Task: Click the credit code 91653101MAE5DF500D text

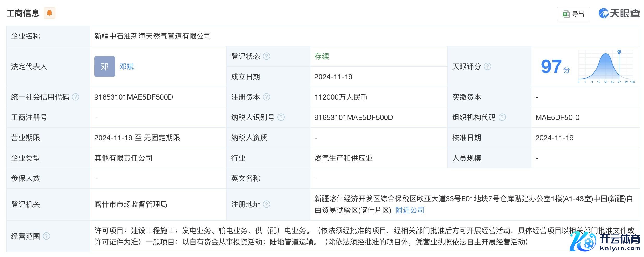Action: [x=133, y=97]
